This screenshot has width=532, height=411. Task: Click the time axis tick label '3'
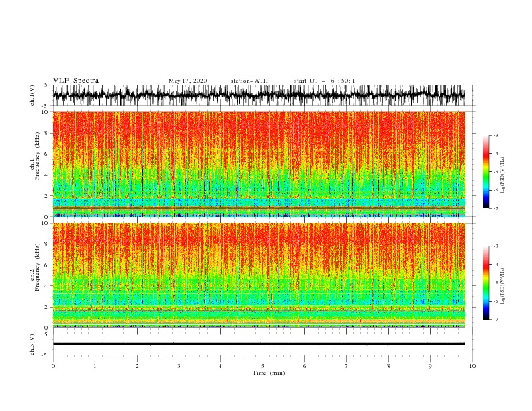click(x=179, y=366)
